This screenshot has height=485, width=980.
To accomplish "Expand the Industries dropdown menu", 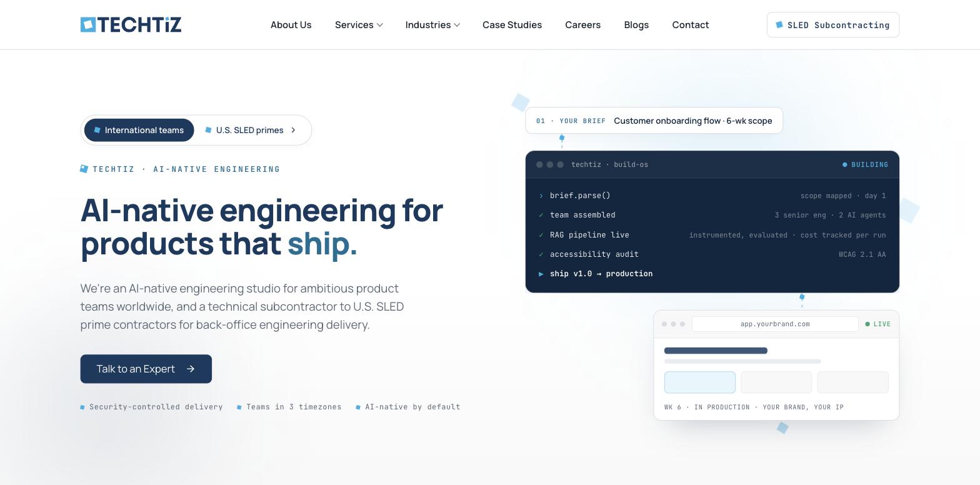I will (x=432, y=25).
